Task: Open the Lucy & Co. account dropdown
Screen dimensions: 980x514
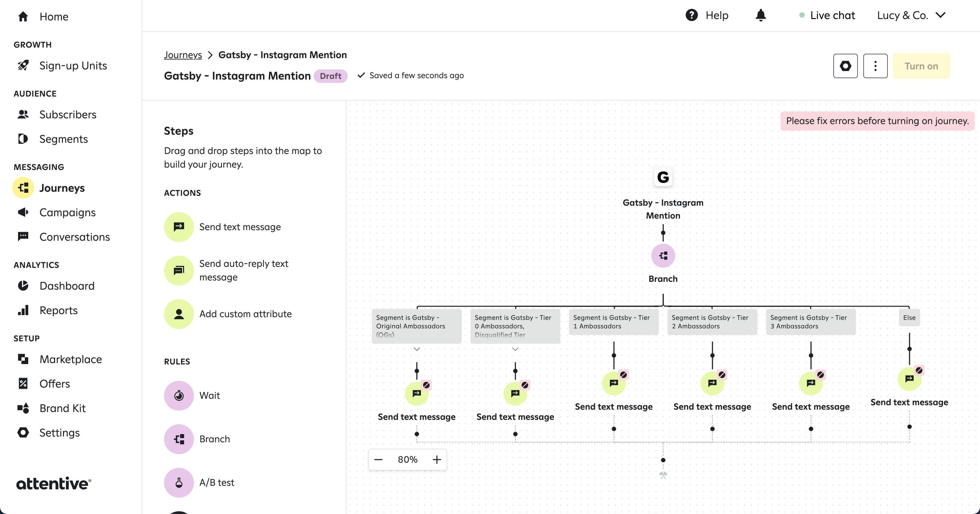Action: coord(911,15)
